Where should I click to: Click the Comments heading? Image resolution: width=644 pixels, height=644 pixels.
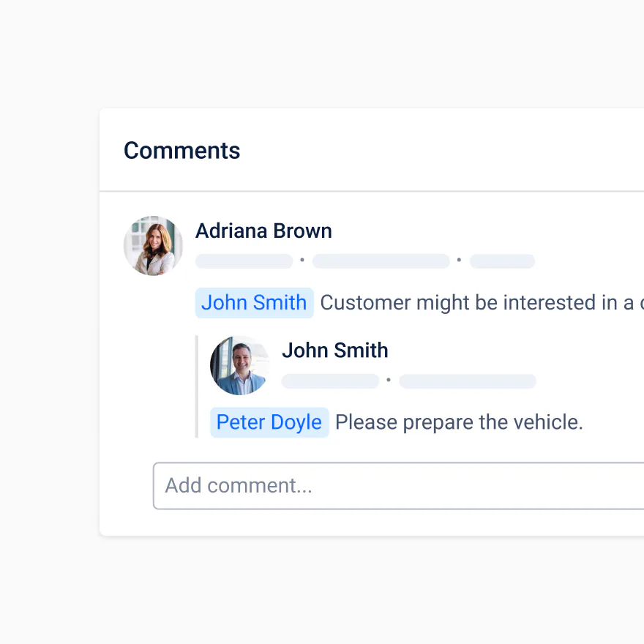coord(182,150)
